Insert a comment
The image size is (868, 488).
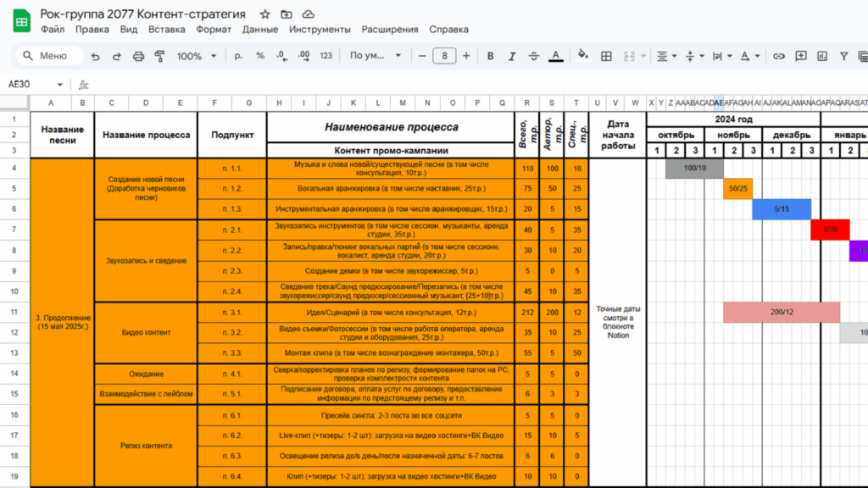[800, 56]
